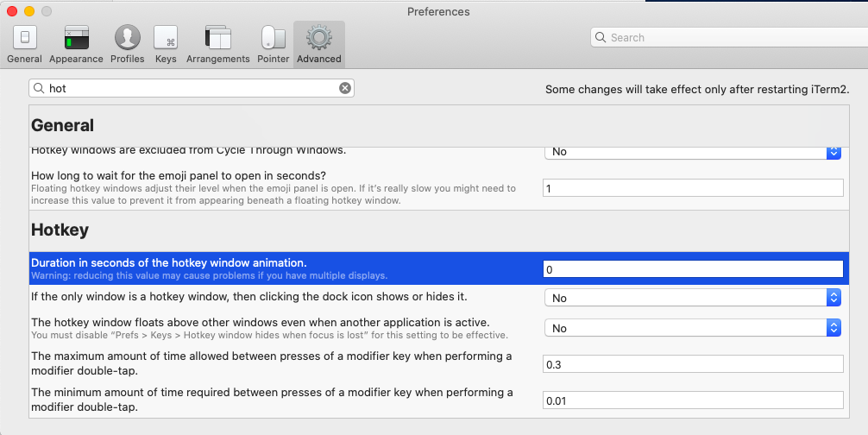Clear the 'hot' filter search text

[345, 88]
